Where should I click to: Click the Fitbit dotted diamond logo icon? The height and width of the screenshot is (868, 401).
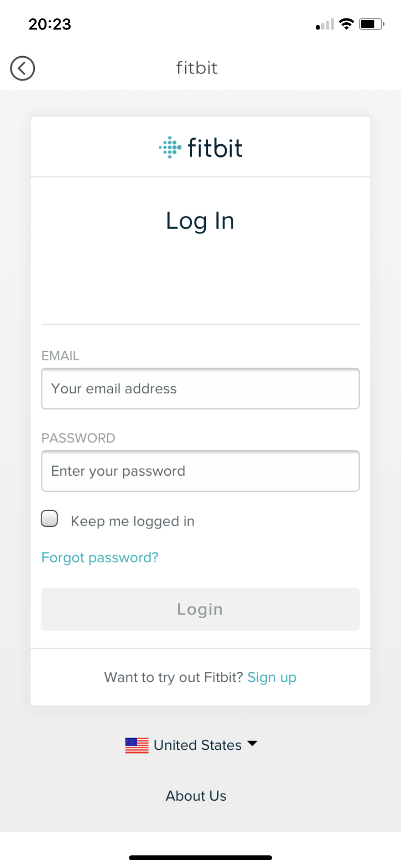(x=170, y=147)
